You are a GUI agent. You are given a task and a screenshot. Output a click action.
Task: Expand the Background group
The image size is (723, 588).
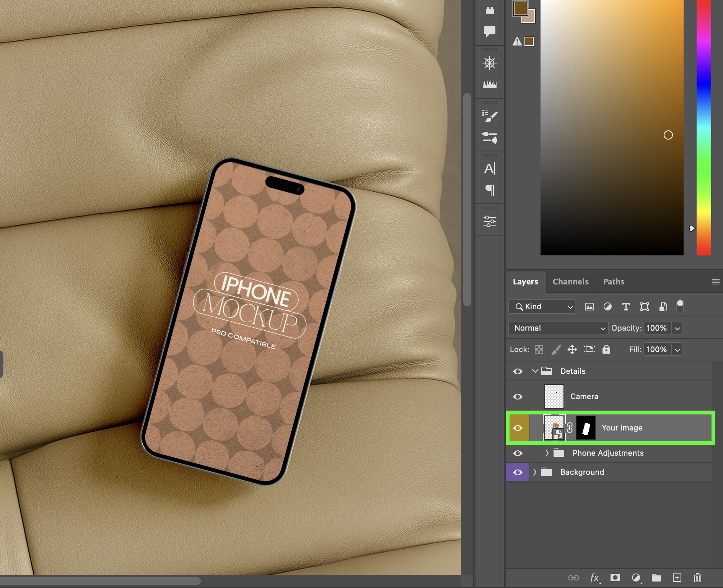(x=534, y=472)
